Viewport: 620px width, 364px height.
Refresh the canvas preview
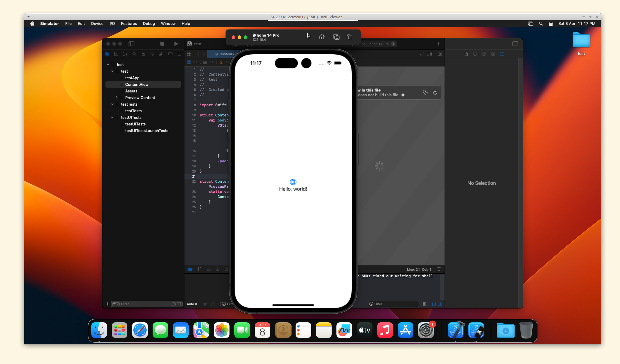pyautogui.click(x=435, y=93)
